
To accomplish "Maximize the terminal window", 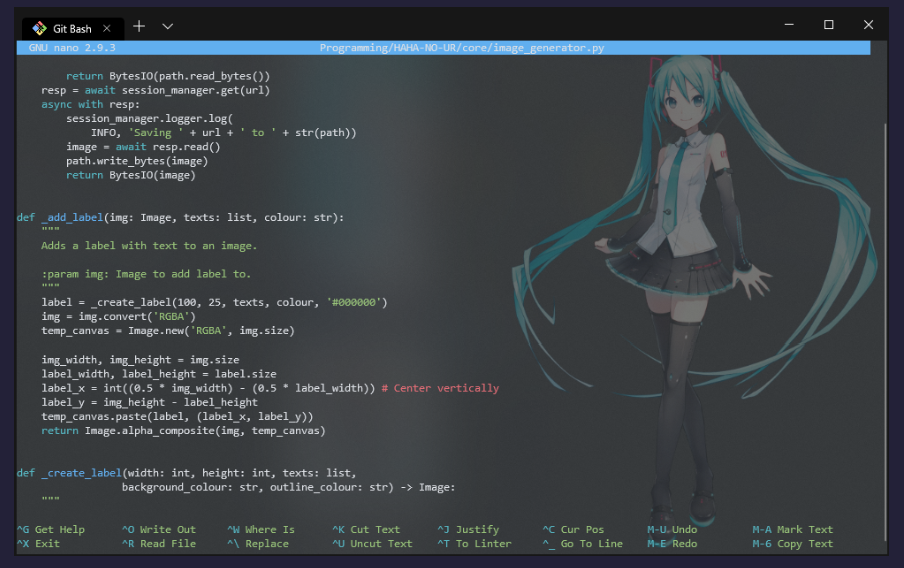I will click(x=828, y=25).
